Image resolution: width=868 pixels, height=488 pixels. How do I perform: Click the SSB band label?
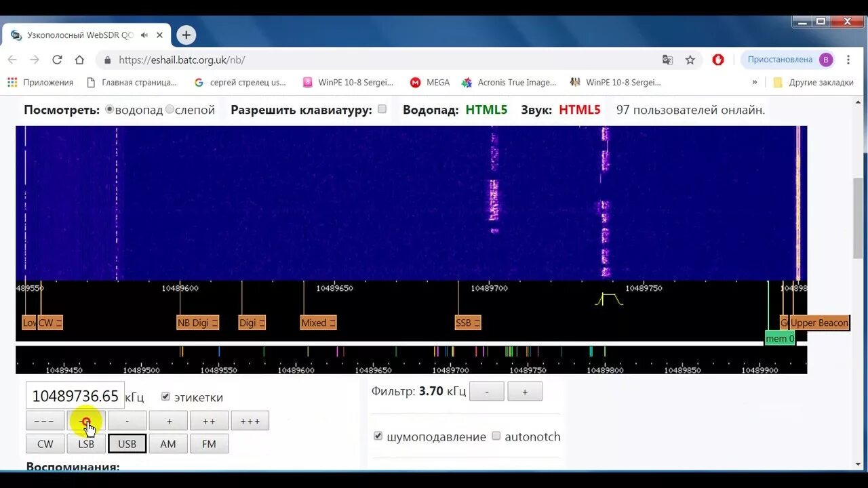click(467, 323)
